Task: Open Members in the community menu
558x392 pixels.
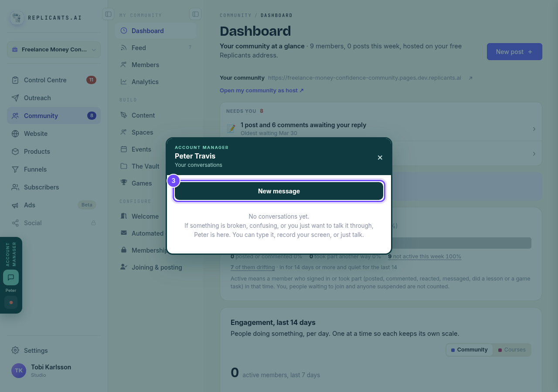Action: [156, 65]
